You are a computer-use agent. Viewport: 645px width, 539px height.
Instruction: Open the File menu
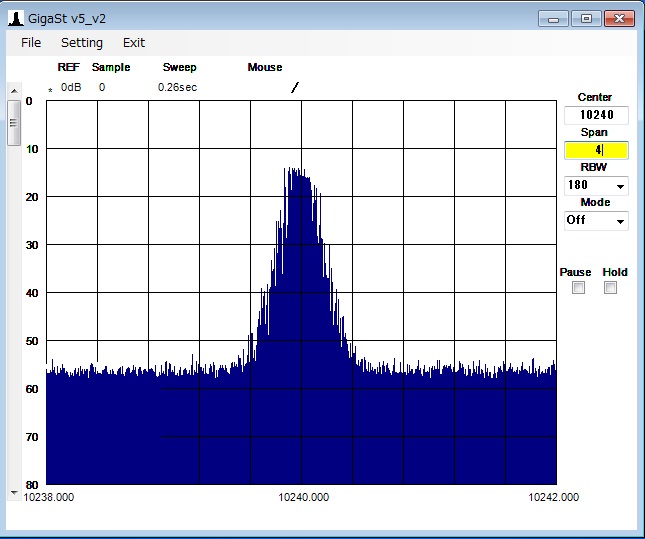pyautogui.click(x=31, y=43)
